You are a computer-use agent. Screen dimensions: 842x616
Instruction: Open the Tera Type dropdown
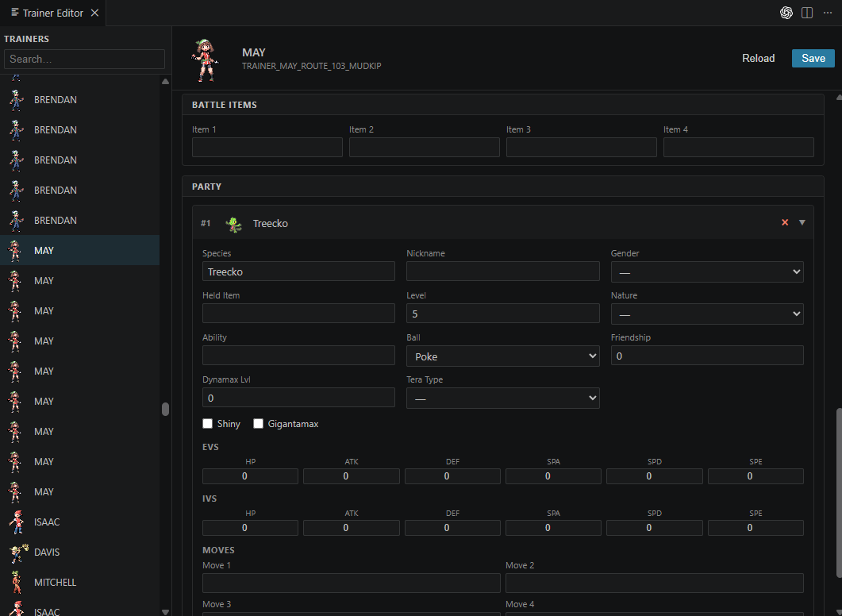click(x=502, y=398)
